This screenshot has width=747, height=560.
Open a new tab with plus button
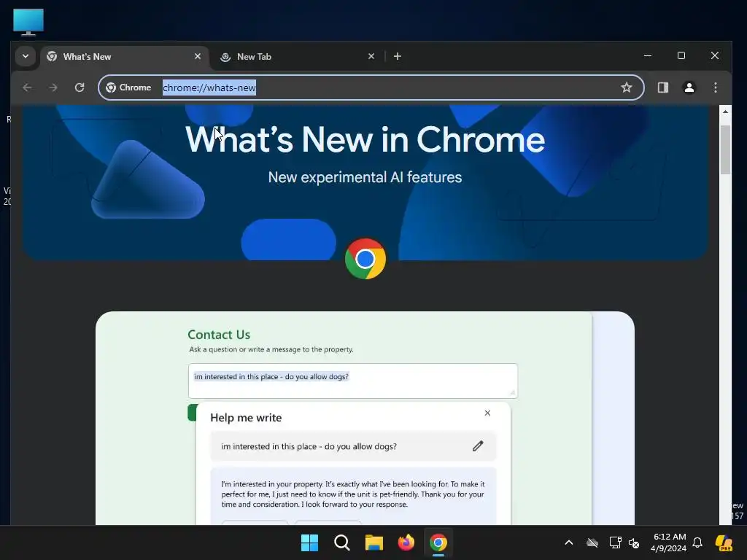click(398, 56)
